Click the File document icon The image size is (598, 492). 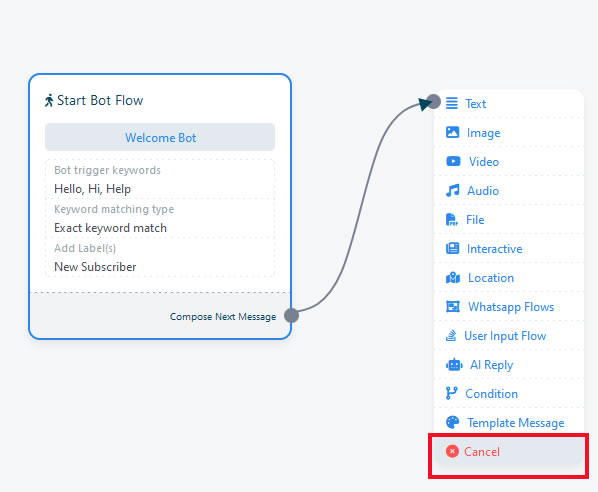[452, 219]
